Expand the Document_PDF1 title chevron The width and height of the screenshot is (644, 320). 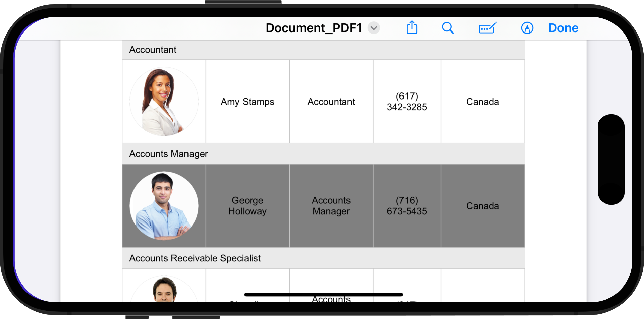(x=374, y=28)
